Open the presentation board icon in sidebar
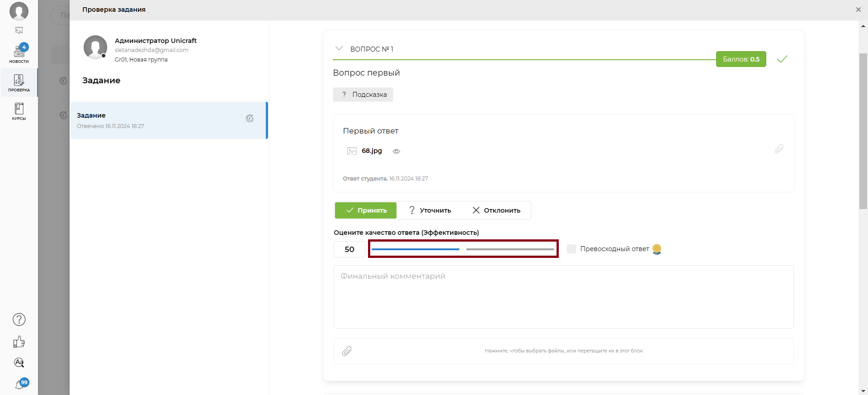 (x=19, y=31)
